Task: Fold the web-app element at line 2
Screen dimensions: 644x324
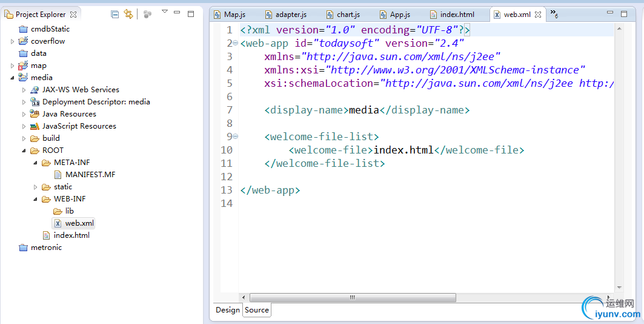Action: coord(235,43)
